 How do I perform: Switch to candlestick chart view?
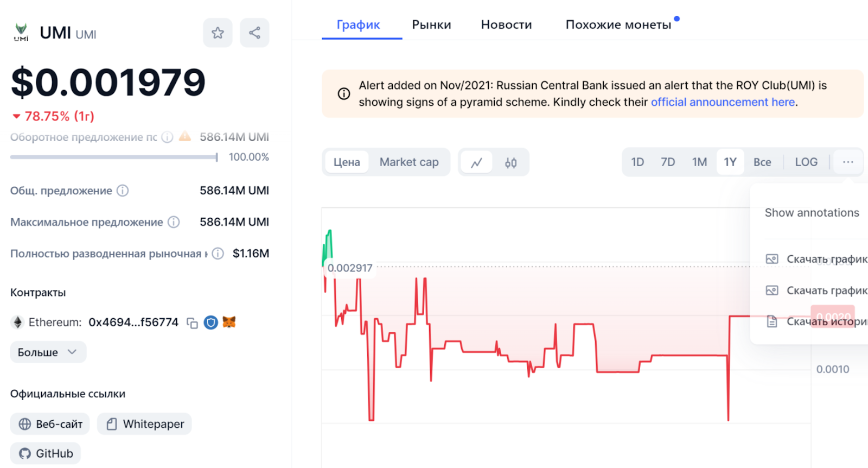click(510, 162)
